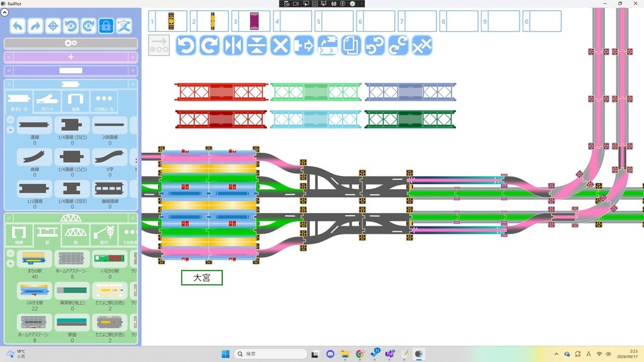
Task: Switch to the 踏切 crossing tab
Action: click(104, 235)
